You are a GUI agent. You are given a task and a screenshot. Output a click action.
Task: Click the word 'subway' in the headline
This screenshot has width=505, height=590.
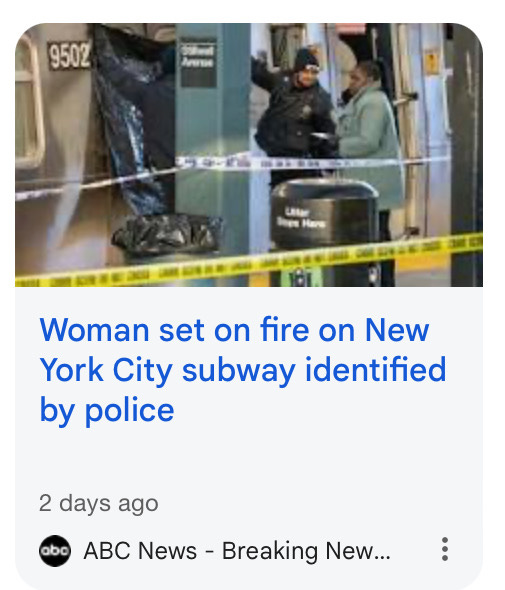[x=239, y=371]
